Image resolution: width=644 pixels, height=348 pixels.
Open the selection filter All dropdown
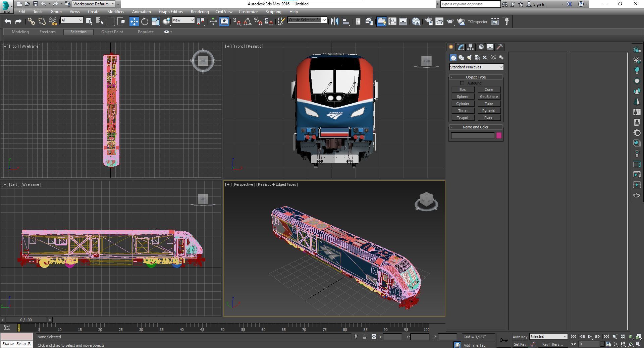(x=72, y=20)
